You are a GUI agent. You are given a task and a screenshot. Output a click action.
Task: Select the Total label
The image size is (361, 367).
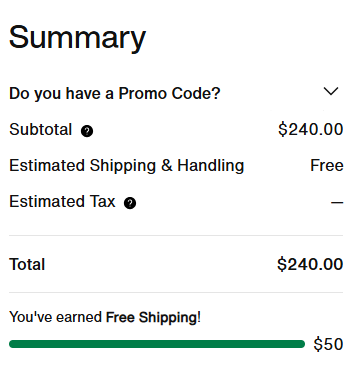click(27, 265)
